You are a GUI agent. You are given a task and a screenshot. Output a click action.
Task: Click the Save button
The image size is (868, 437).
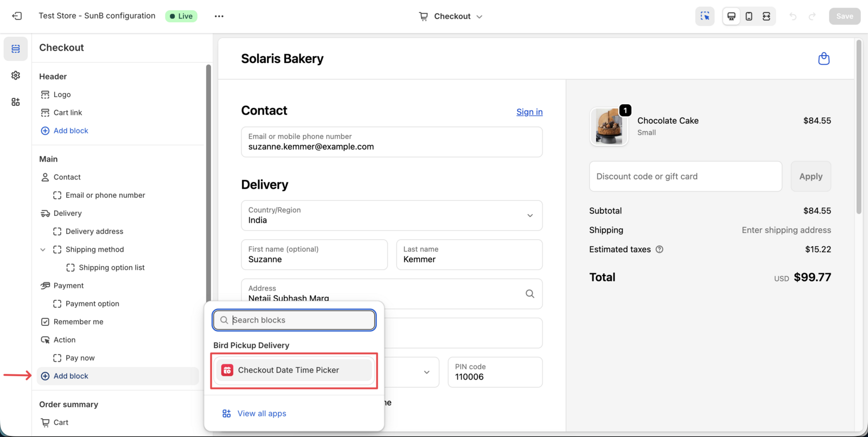(845, 16)
